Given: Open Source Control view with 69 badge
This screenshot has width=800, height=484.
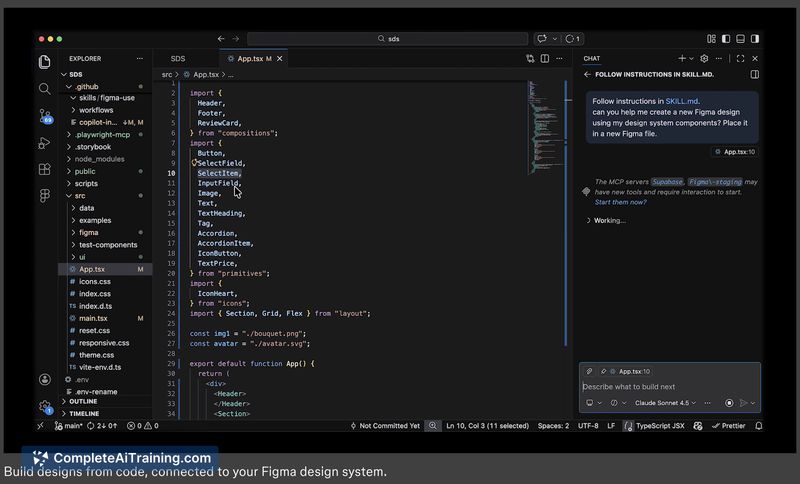Looking at the screenshot, I should coord(45,116).
